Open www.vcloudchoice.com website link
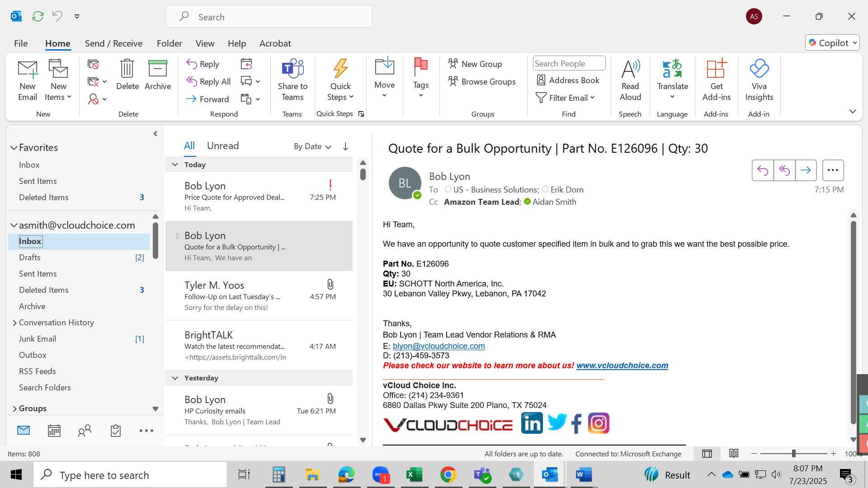The height and width of the screenshot is (488, 868). pos(622,366)
